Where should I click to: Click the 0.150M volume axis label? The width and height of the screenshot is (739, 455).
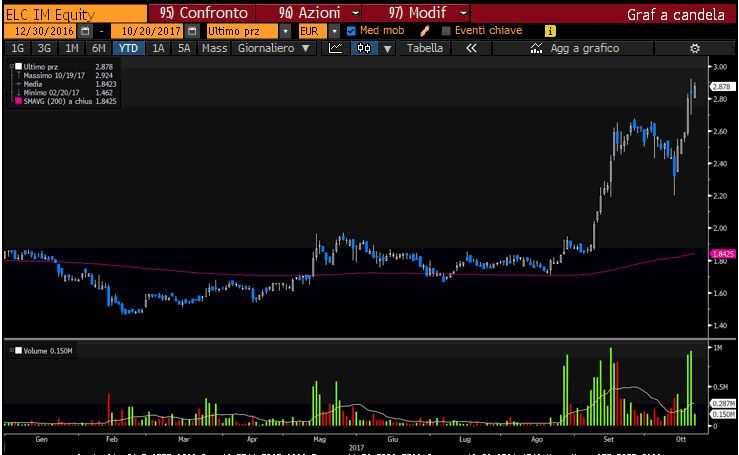(723, 414)
